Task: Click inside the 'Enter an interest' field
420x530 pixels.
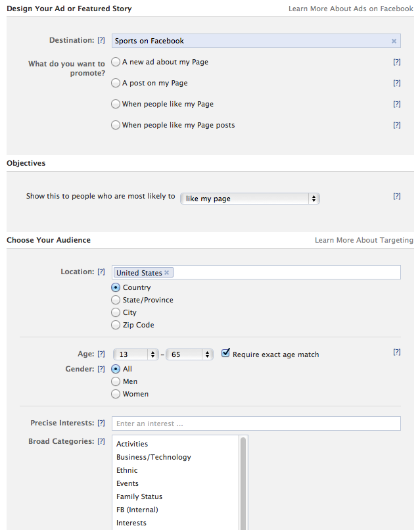Action: 256,423
